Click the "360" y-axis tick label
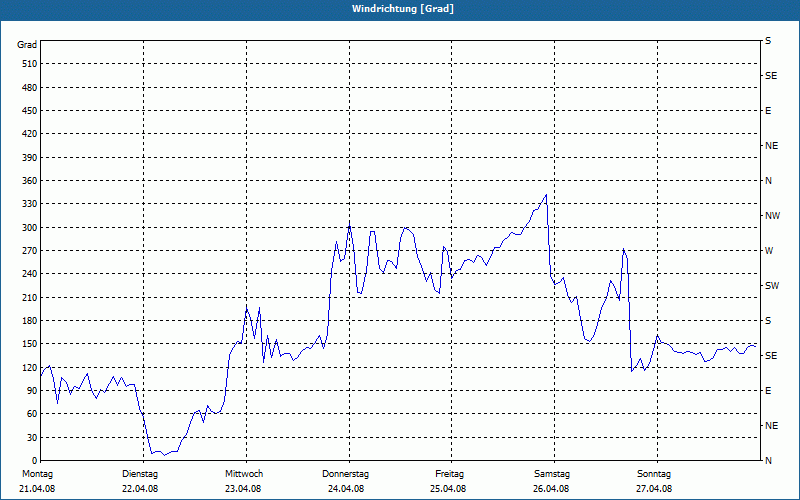The height and width of the screenshot is (500, 800). (30, 181)
